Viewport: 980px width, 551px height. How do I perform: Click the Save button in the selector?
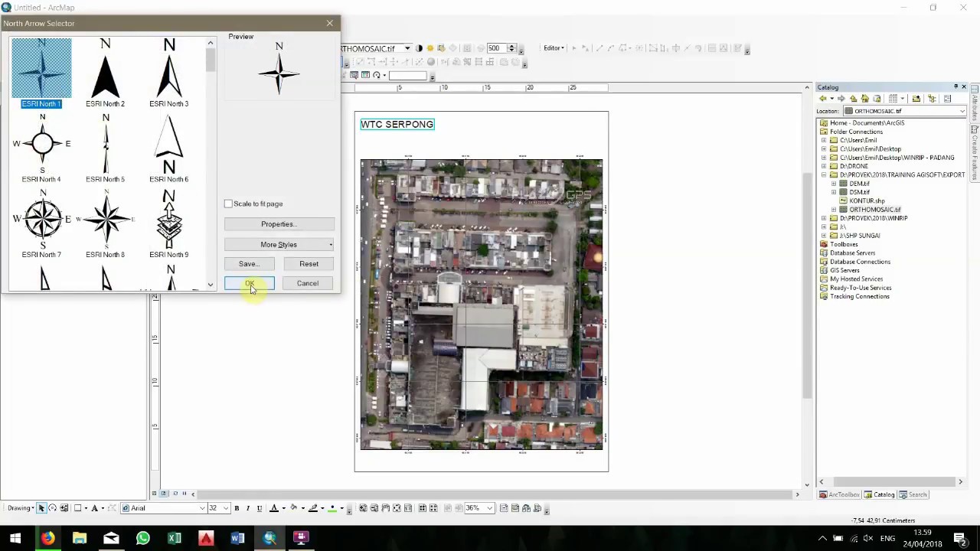tap(249, 264)
